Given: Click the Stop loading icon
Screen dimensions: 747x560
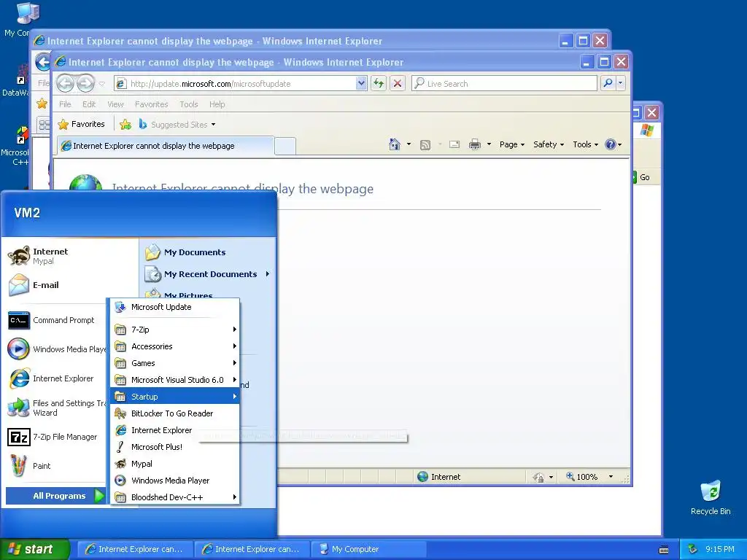Looking at the screenshot, I should pos(398,83).
